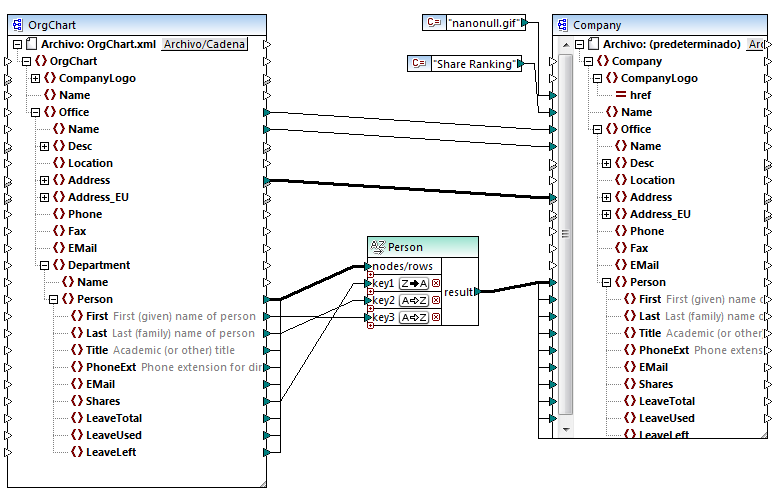Image resolution: width=774 pixels, height=496 pixels.
Task: Expand the Address_EU node in Company
Action: (607, 214)
